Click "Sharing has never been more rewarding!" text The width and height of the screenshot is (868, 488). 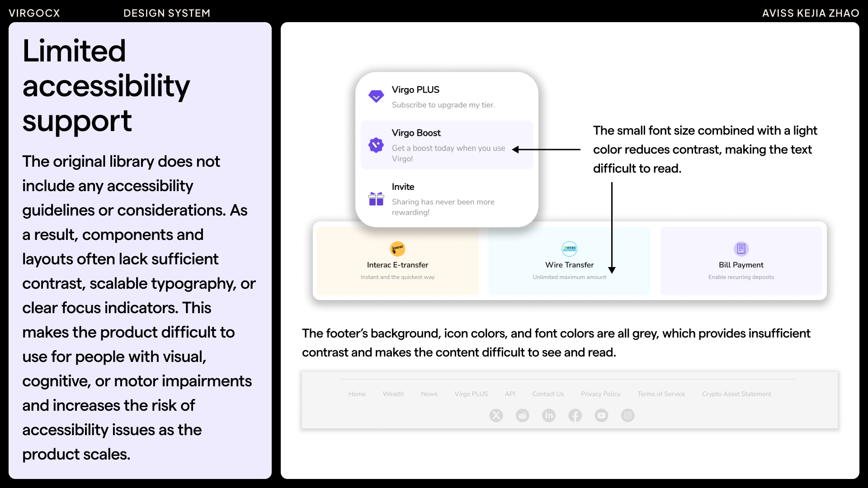pos(443,207)
